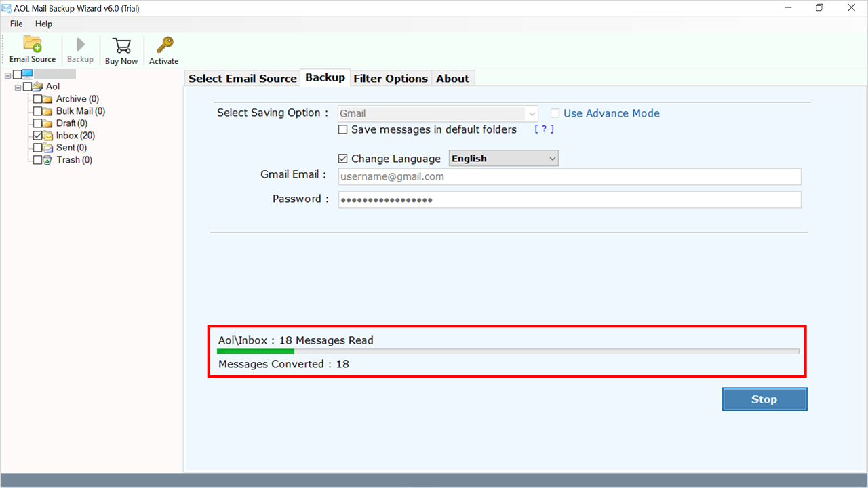
Task: Click the Draft folder icon
Action: [47, 123]
